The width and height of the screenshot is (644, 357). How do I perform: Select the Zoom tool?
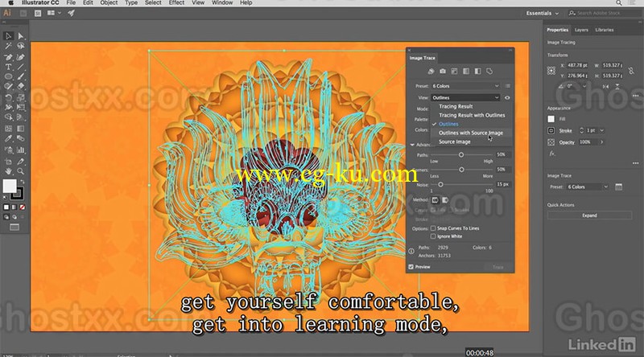tap(21, 171)
